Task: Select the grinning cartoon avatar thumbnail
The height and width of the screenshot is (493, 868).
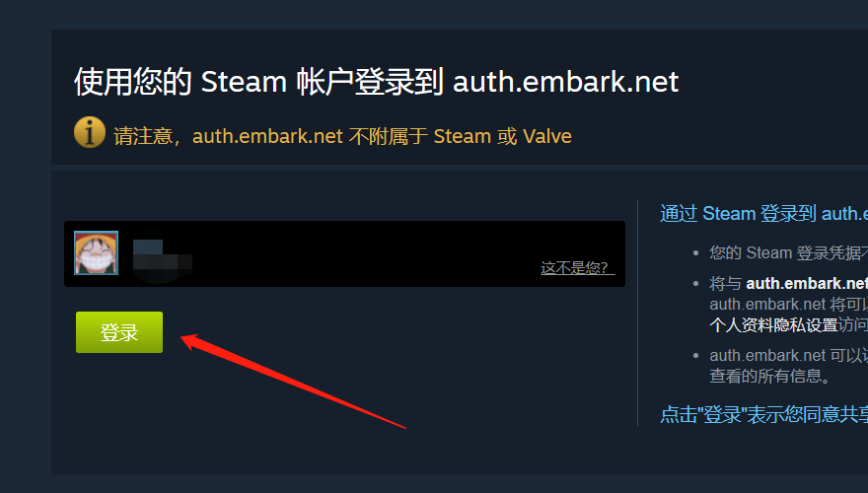Action: (x=97, y=252)
